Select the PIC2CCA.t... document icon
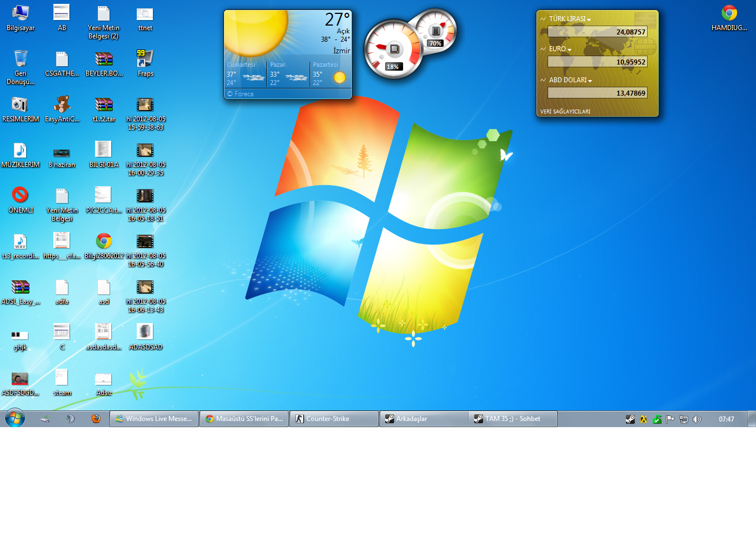The width and height of the screenshot is (756, 540). [104, 200]
